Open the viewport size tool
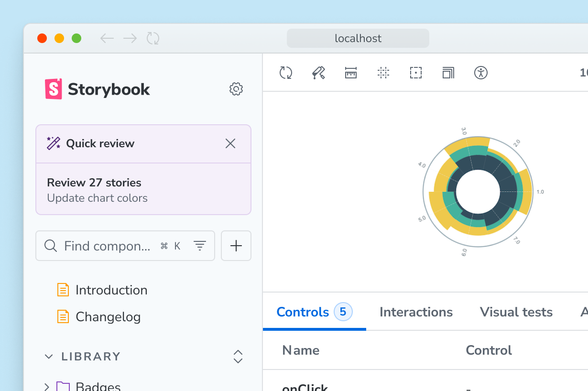588x391 pixels. click(x=448, y=73)
